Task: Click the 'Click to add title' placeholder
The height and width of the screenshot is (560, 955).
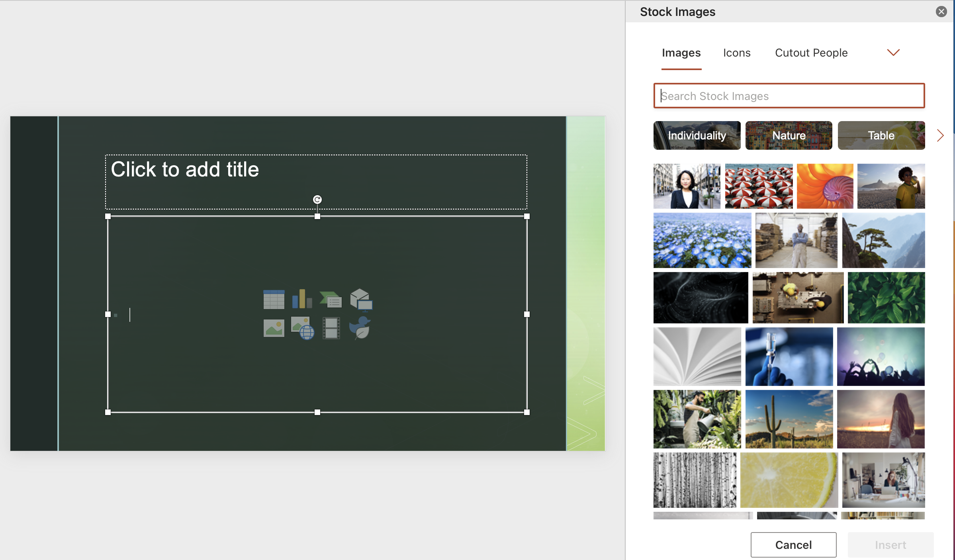Action: click(x=316, y=182)
